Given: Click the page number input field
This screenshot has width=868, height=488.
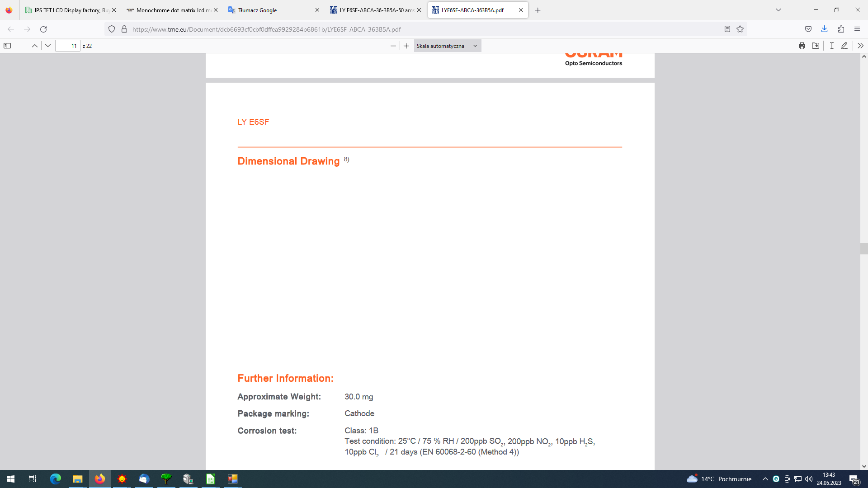Looking at the screenshot, I should coord(68,46).
